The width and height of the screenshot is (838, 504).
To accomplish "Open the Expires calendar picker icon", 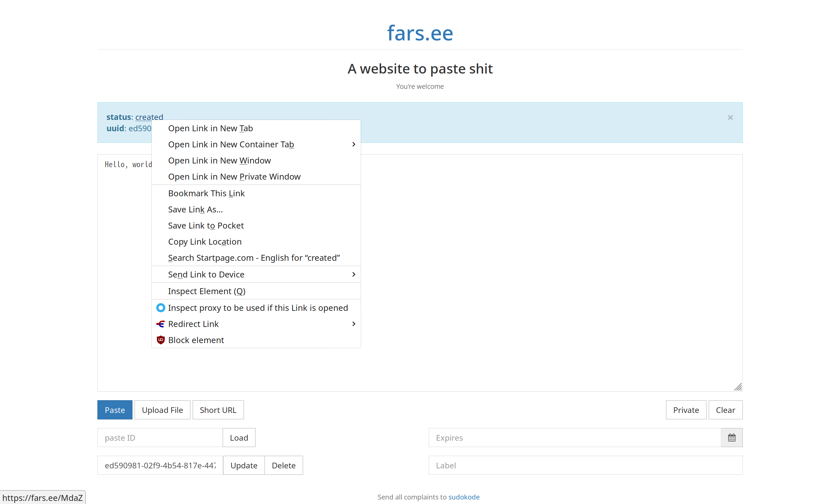I will (x=731, y=438).
